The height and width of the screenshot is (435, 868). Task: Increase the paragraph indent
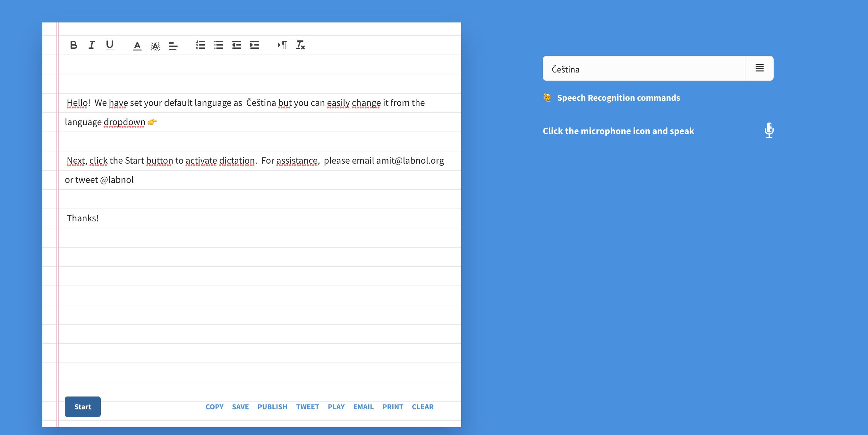(254, 45)
